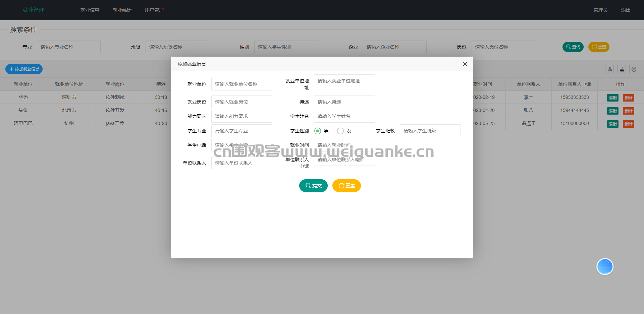Click the 软件测试 table cell
This screenshot has width=644, height=314.
pos(115,97)
